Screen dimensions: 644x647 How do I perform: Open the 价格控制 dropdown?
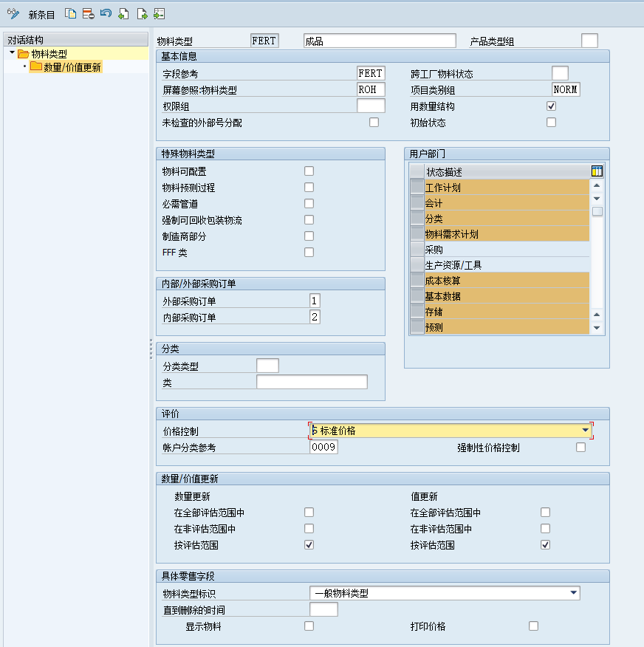point(586,431)
